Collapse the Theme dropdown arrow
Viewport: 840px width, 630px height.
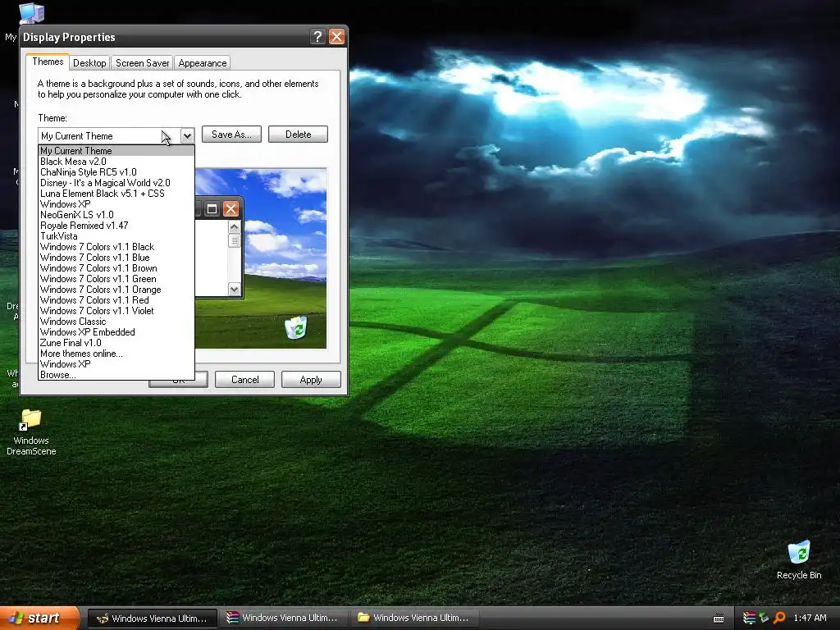click(187, 136)
